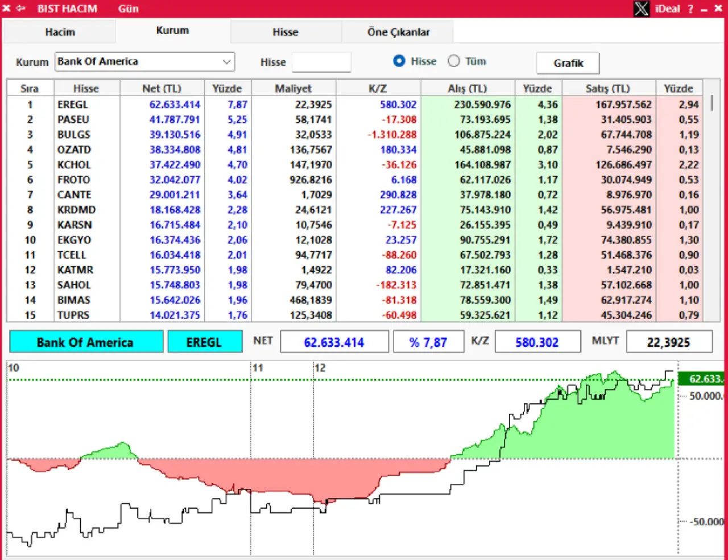Click the Sıra column header
728x560 pixels.
(30, 88)
